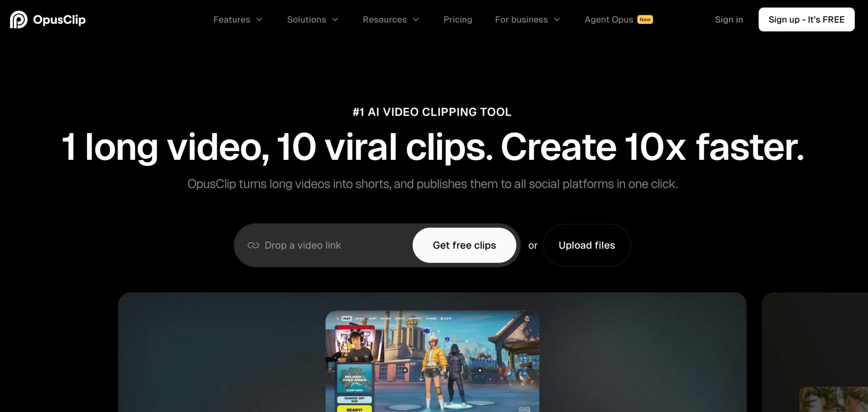
Task: Expand the Features dropdown menu
Action: pyautogui.click(x=238, y=19)
